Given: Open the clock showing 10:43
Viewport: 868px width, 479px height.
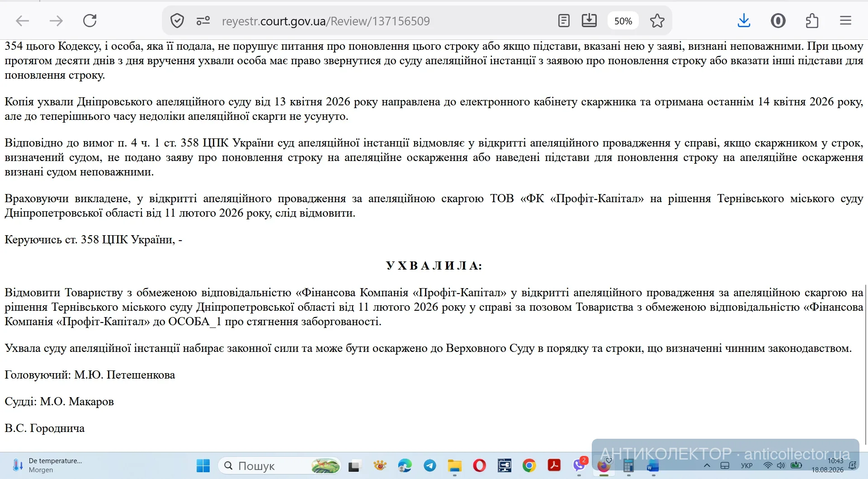Looking at the screenshot, I should pos(827,465).
